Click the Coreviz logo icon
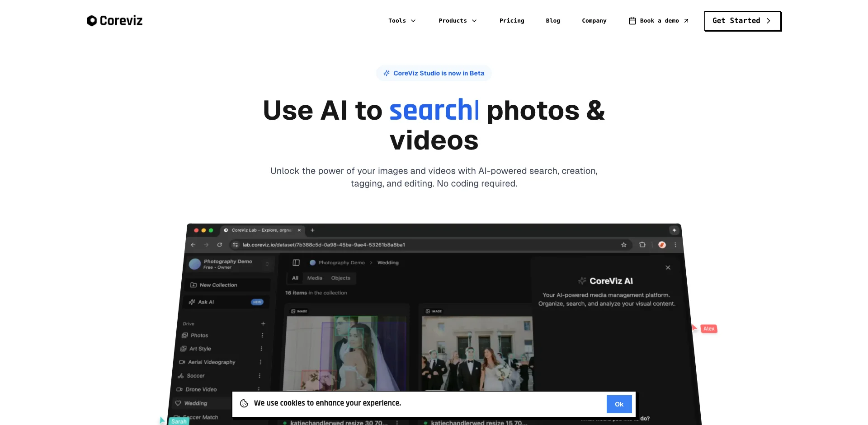868x425 pixels. point(92,21)
